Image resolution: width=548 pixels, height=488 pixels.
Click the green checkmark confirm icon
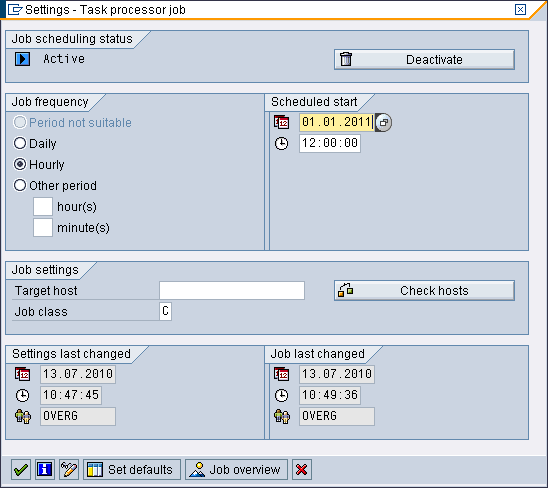point(21,469)
